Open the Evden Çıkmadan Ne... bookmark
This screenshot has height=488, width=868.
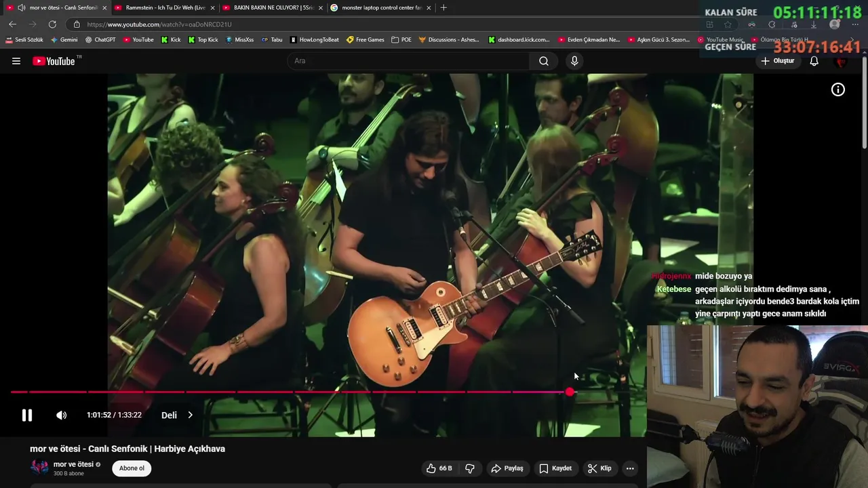coord(589,40)
